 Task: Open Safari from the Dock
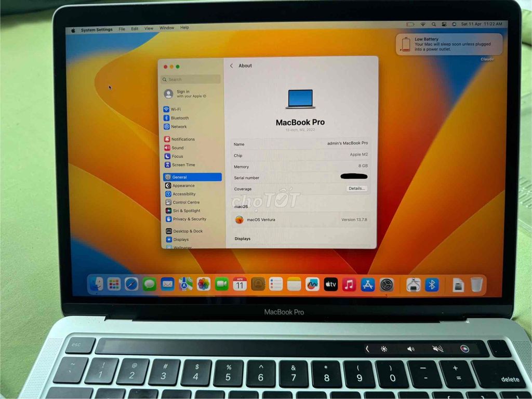pyautogui.click(x=131, y=284)
